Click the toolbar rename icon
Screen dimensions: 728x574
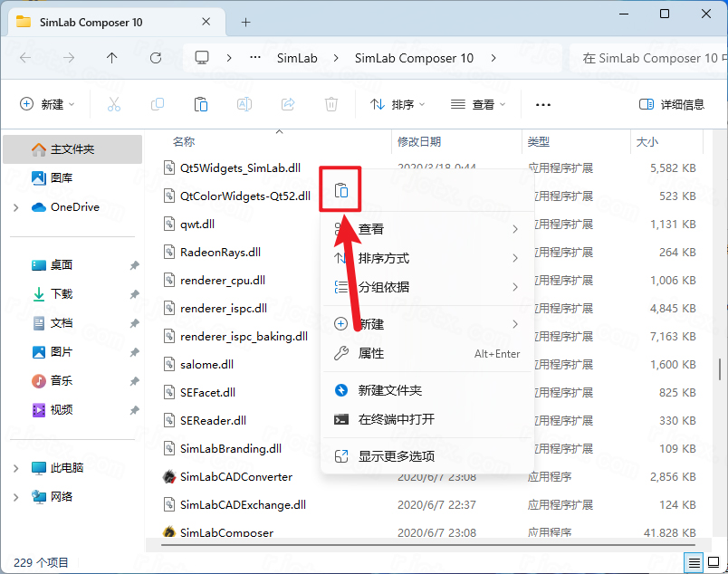point(244,104)
